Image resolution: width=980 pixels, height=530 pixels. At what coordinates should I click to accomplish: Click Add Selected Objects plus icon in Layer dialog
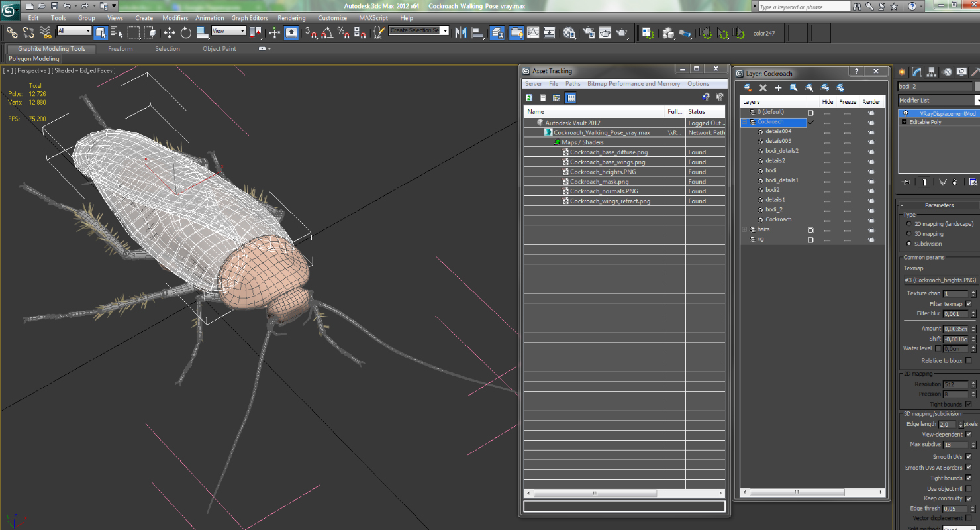[x=778, y=87]
